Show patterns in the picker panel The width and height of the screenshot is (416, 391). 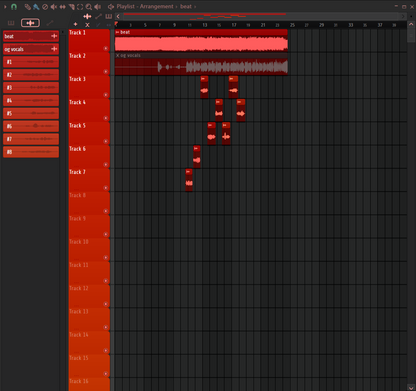point(11,23)
